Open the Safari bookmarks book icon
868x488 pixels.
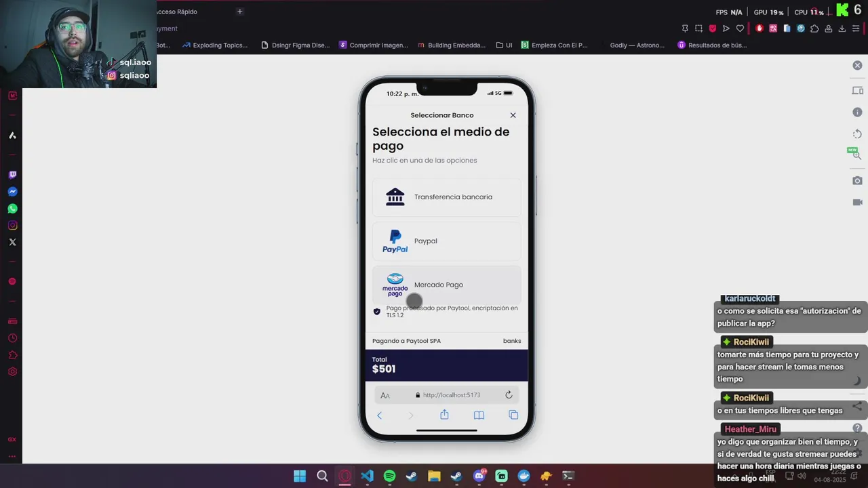pos(479,415)
